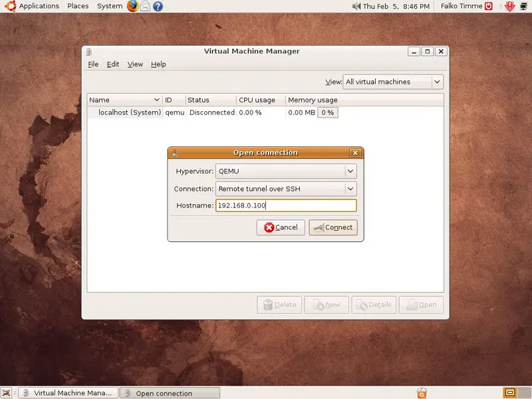
Task: Switch to Open connection taskbar entry
Action: click(170, 393)
